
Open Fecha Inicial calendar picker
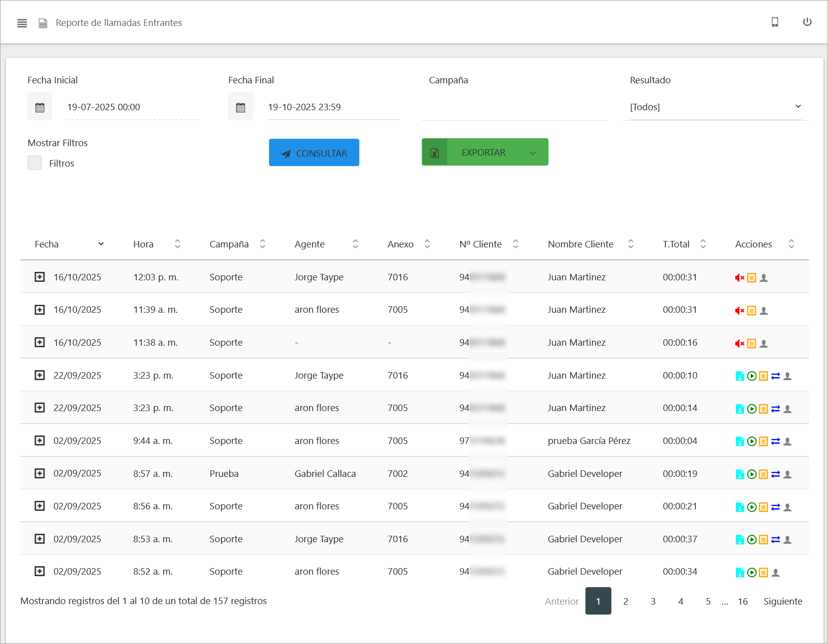click(40, 107)
